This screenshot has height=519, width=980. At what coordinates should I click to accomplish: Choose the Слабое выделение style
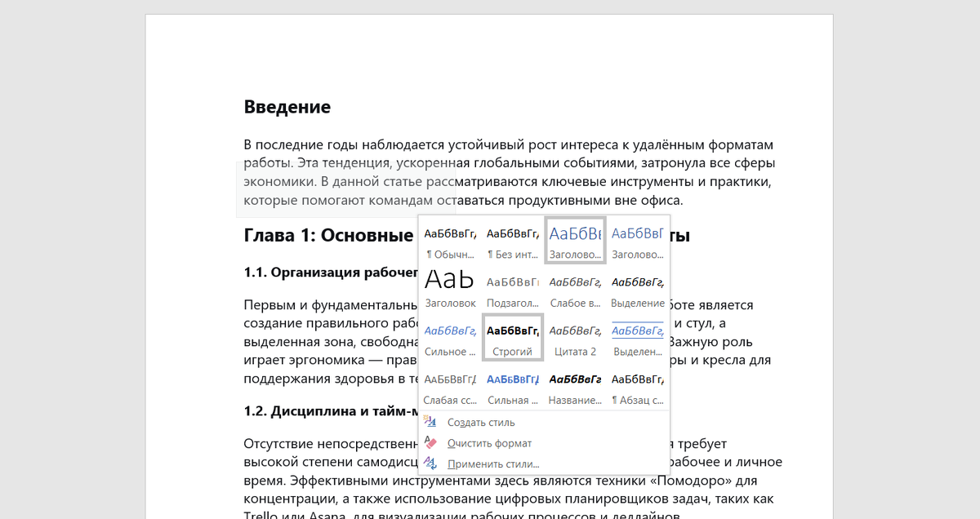(x=575, y=290)
